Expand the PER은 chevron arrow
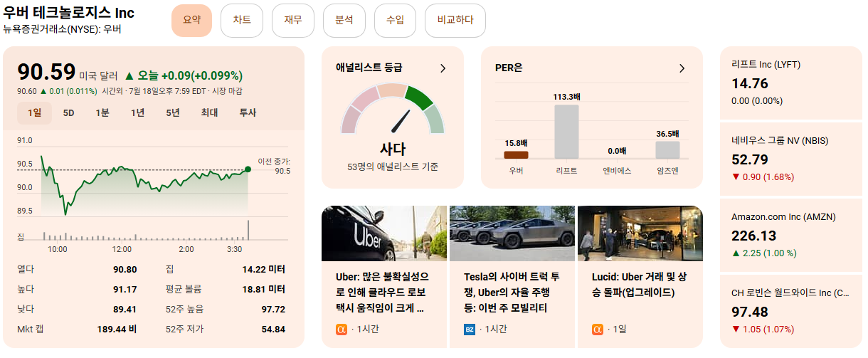 pos(682,68)
